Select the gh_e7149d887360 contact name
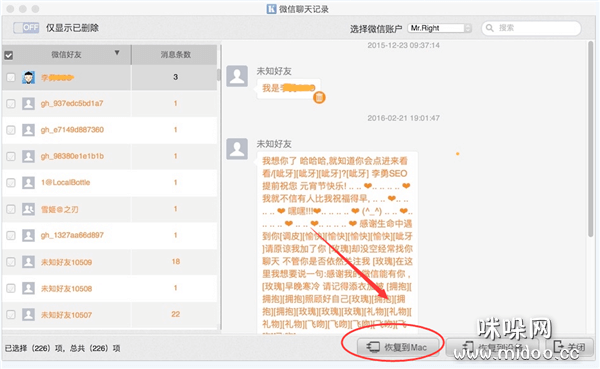This screenshot has width=600, height=369. (x=72, y=130)
